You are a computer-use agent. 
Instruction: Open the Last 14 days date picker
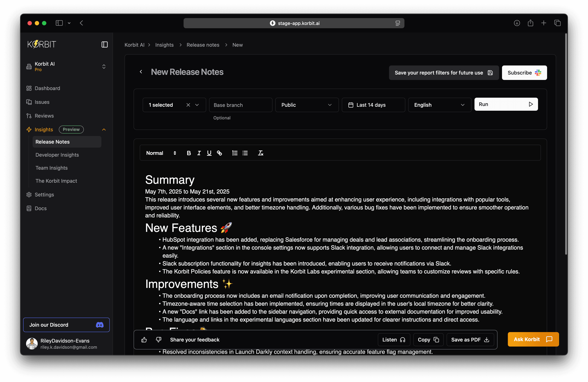click(x=373, y=105)
